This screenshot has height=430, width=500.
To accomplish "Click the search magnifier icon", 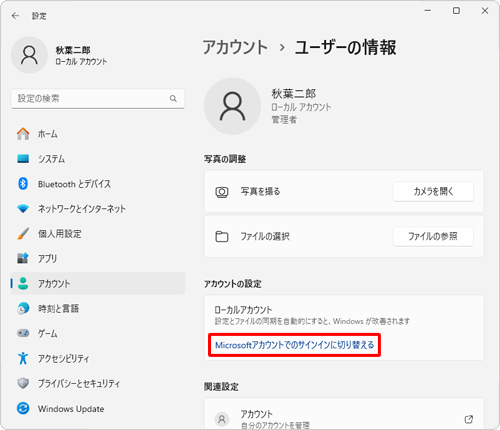I will 173,99.
